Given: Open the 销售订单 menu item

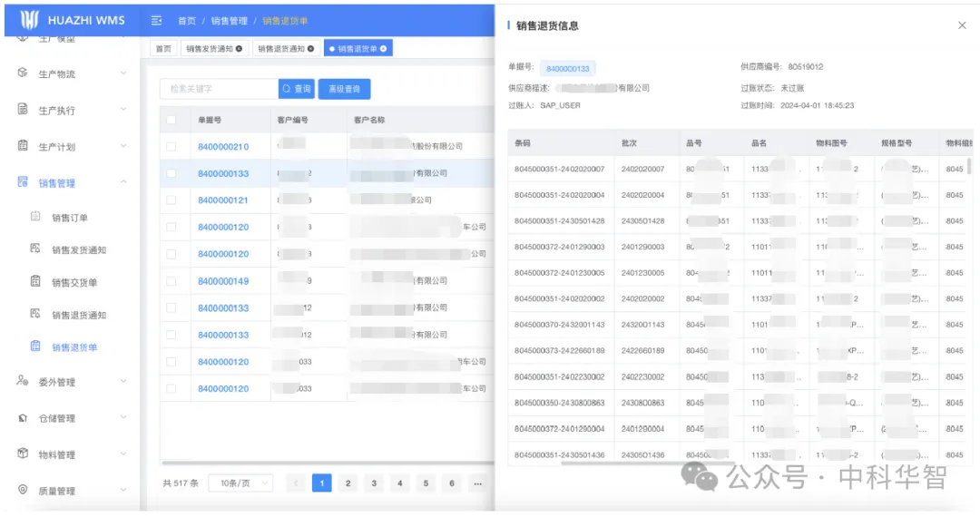Looking at the screenshot, I should click(69, 218).
